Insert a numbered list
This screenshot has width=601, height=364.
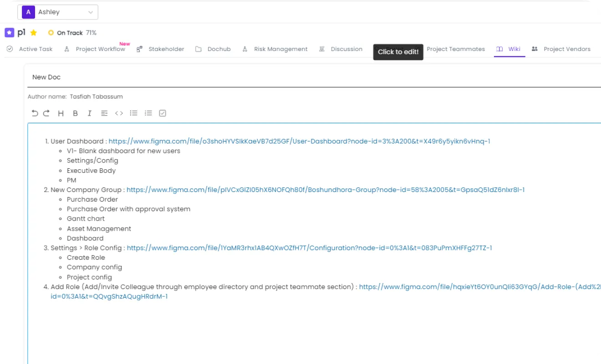click(148, 113)
